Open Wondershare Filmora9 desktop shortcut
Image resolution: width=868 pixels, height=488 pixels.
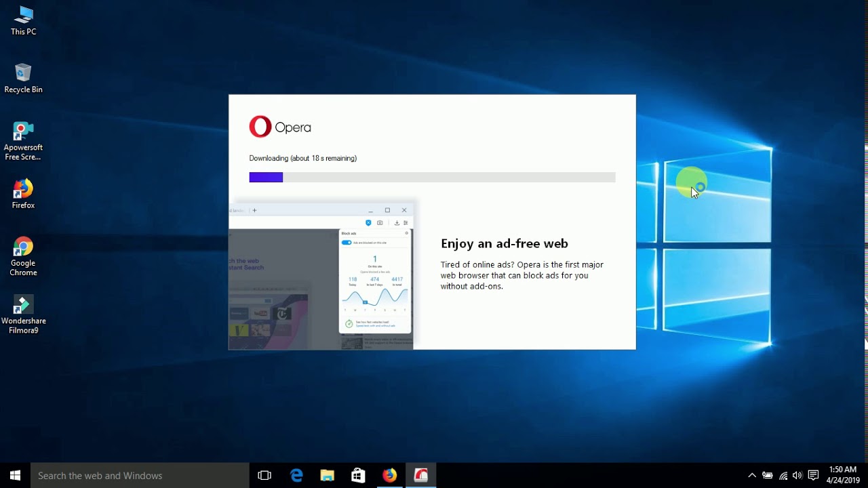[23, 315]
